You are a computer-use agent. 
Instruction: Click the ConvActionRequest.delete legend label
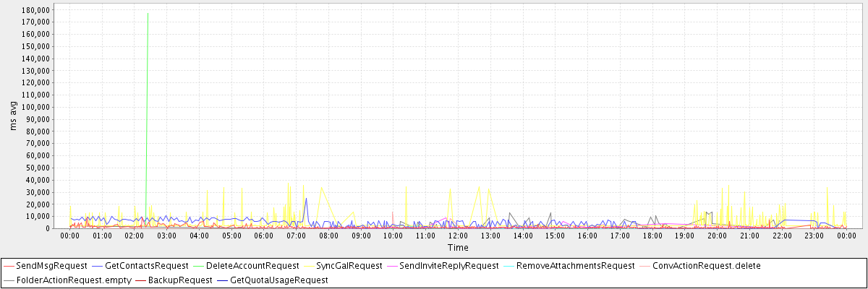coord(706,266)
